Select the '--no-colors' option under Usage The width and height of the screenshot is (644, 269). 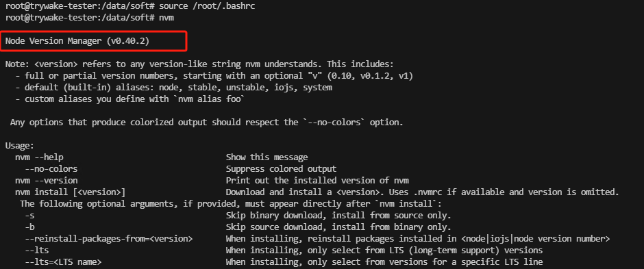pyautogui.click(x=51, y=169)
